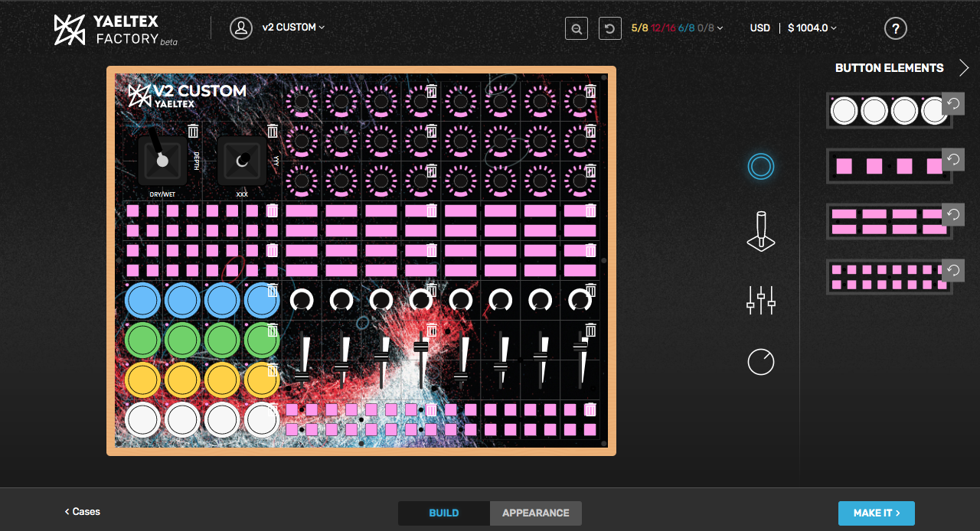Collapse the BUTTON ELEMENTS panel arrow
The height and width of the screenshot is (531, 980).
pyautogui.click(x=963, y=68)
